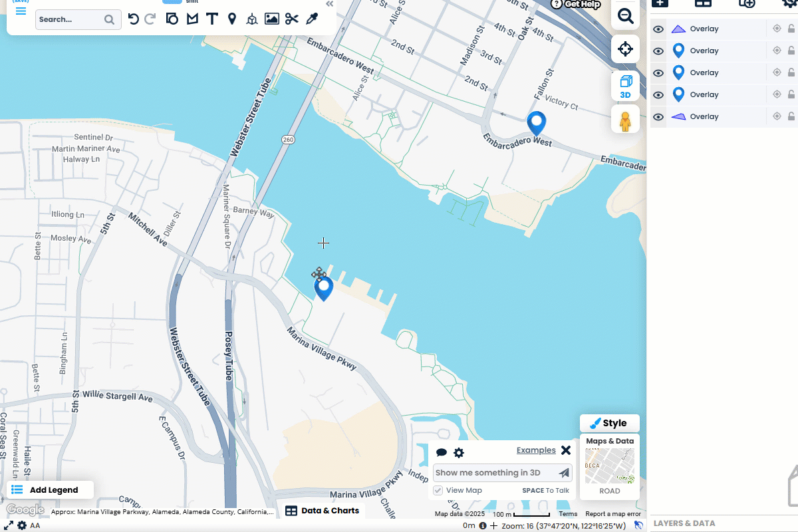This screenshot has width=798, height=532.
Task: Toggle visibility of the bottom Overlay layer
Action: click(x=658, y=117)
